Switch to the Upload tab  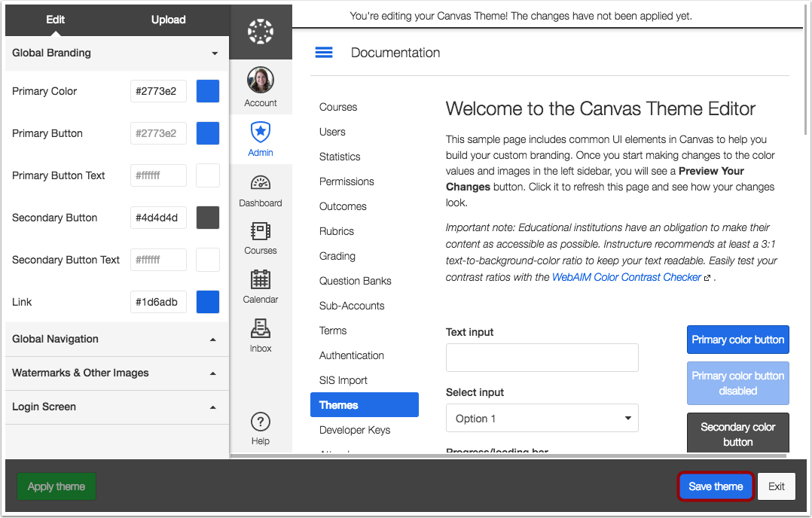pyautogui.click(x=168, y=20)
